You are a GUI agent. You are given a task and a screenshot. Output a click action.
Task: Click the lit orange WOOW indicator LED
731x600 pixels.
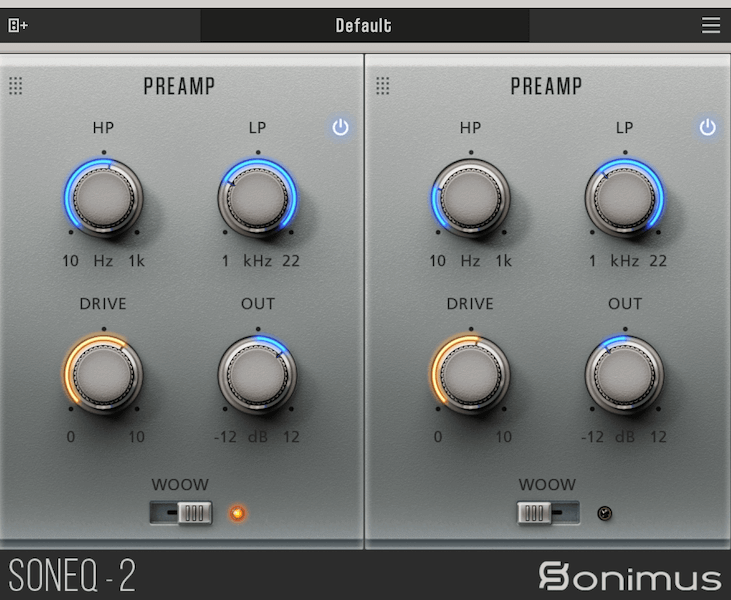[x=237, y=514]
